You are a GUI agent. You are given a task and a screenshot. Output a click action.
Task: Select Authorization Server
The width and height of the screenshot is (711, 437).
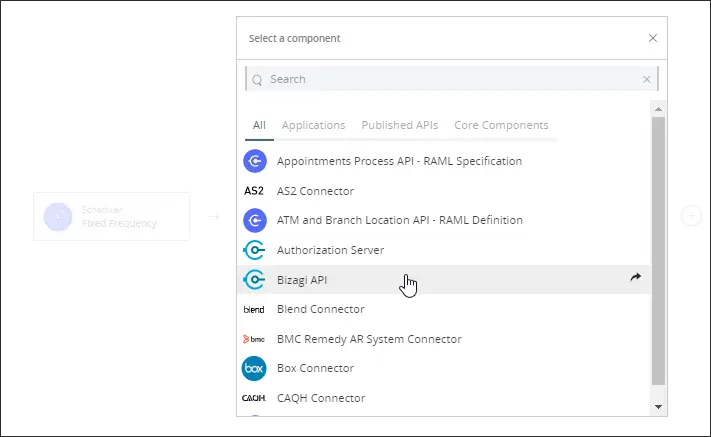click(330, 250)
